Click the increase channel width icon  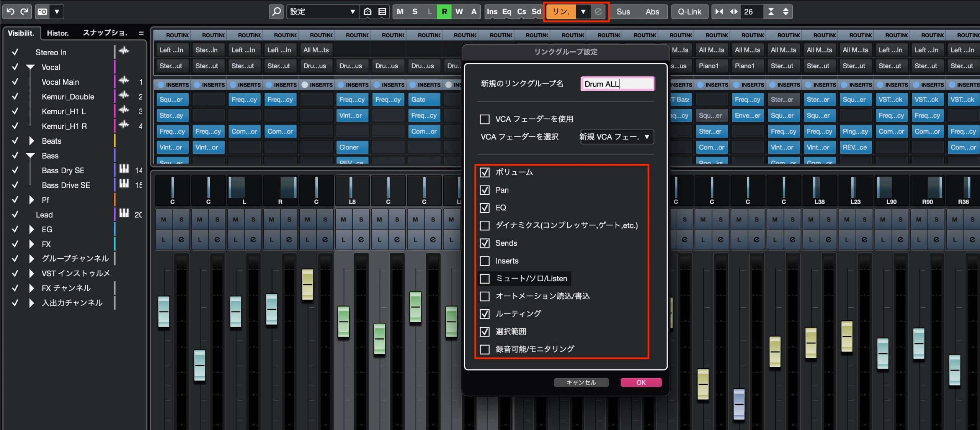click(x=734, y=11)
